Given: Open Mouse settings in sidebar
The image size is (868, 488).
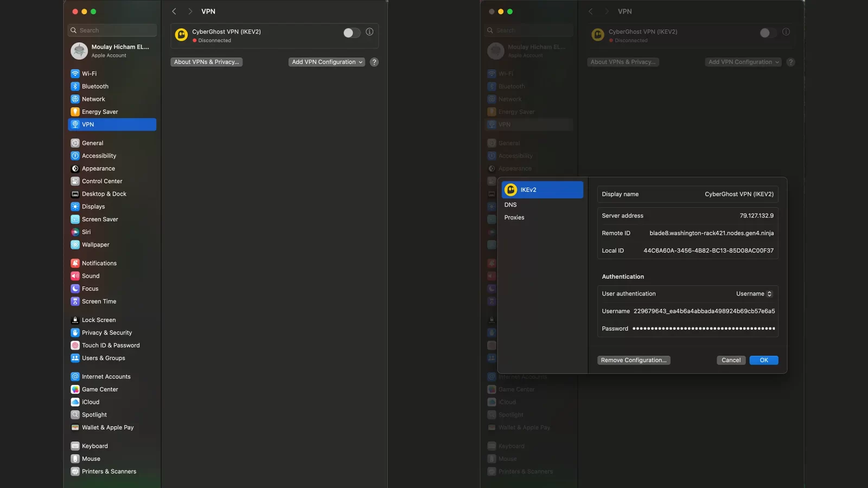Looking at the screenshot, I should pyautogui.click(x=112, y=459).
